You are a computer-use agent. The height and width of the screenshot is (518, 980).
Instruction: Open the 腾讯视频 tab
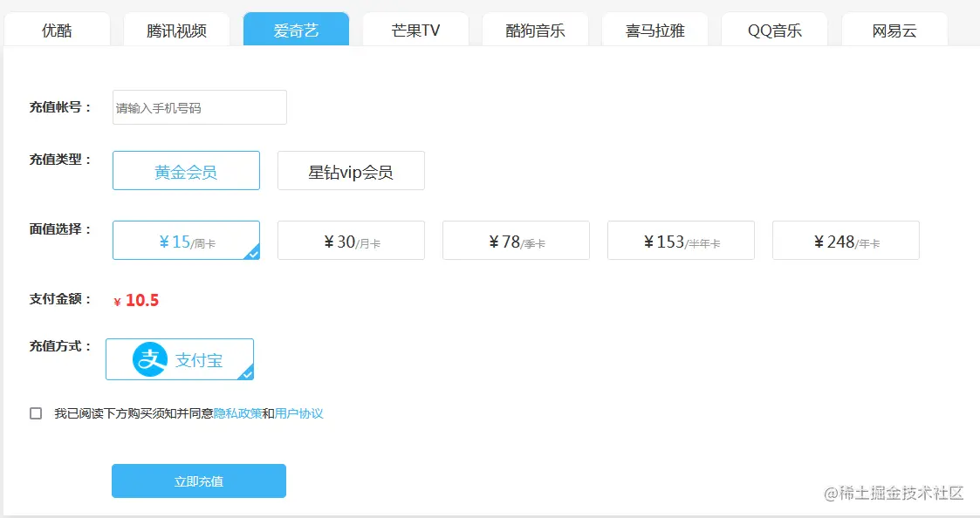[x=176, y=30]
